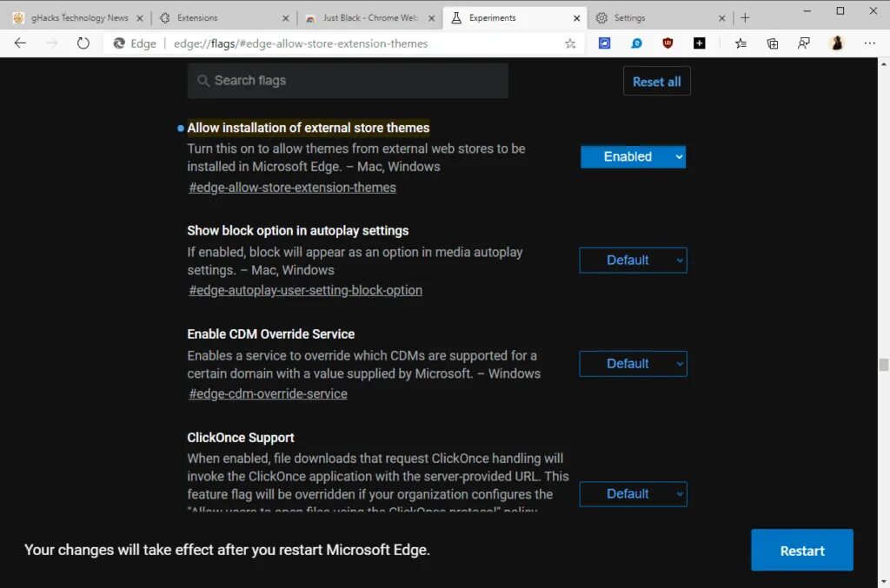Click 'ClickOnce Support' heading

(241, 438)
